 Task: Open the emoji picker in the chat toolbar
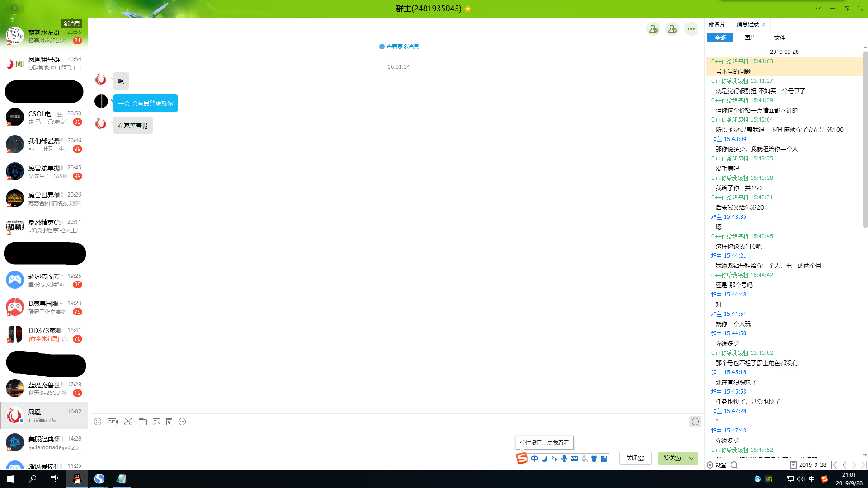point(98,422)
